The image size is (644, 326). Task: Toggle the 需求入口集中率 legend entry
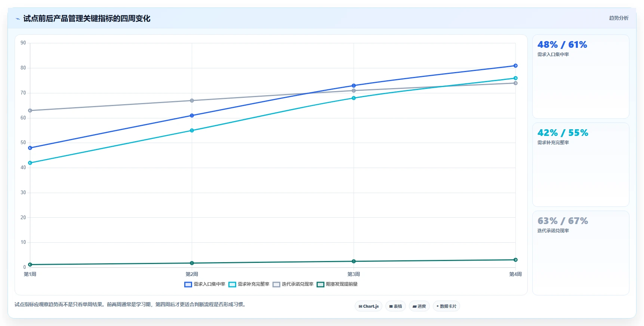(x=205, y=284)
